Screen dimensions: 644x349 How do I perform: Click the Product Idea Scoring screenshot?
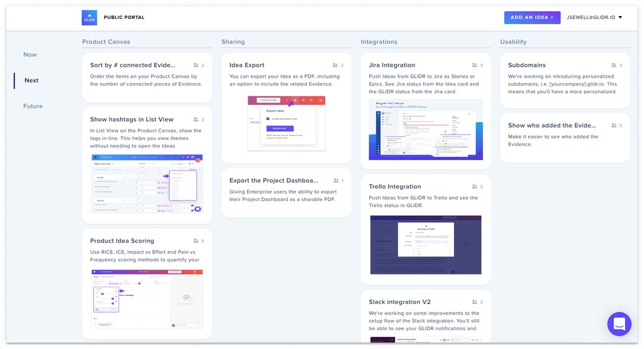click(x=147, y=299)
